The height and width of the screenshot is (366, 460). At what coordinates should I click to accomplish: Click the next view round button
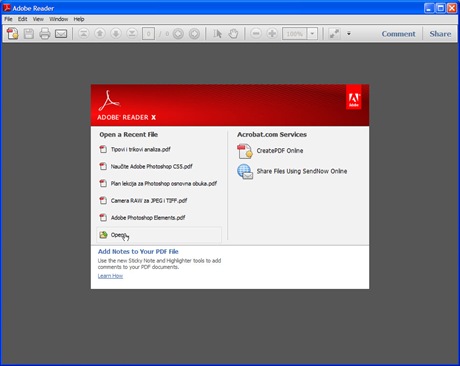(194, 34)
